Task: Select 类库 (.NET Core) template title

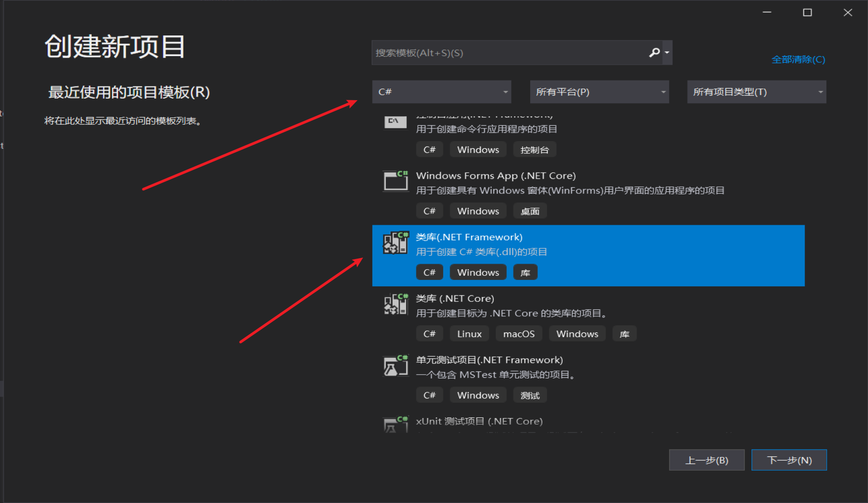Action: tap(455, 299)
